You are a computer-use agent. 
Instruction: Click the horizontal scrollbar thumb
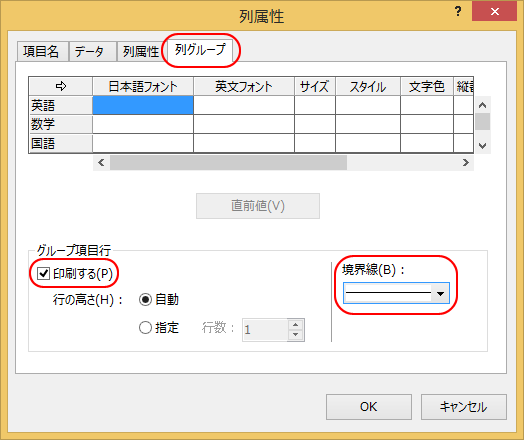click(229, 163)
